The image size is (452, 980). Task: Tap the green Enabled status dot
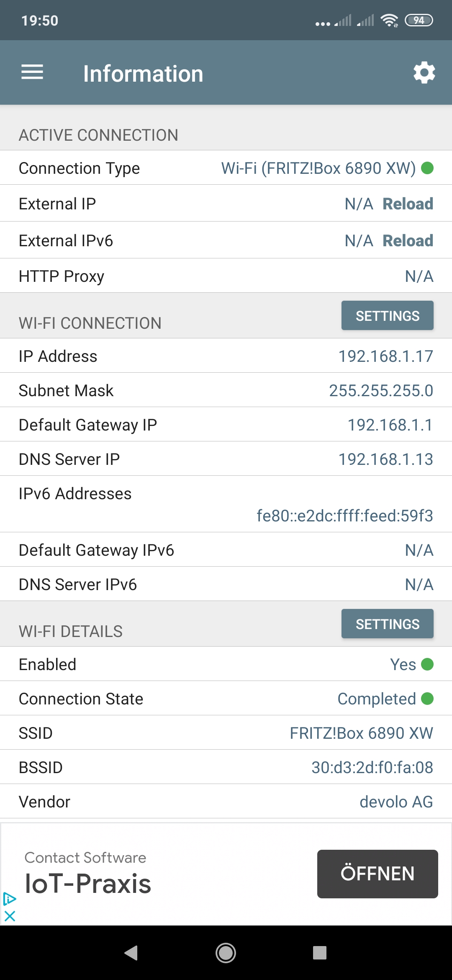click(x=427, y=665)
